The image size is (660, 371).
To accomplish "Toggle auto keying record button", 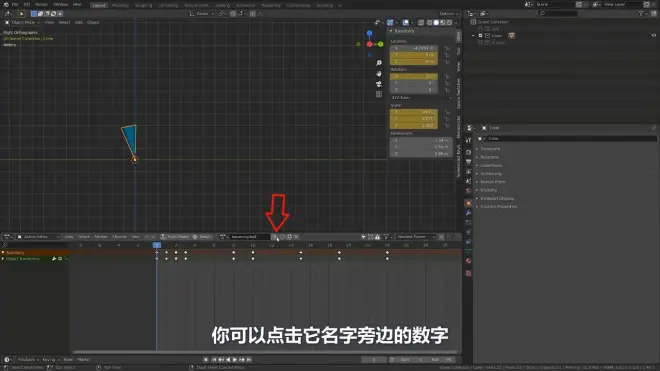I will pyautogui.click(x=206, y=360).
